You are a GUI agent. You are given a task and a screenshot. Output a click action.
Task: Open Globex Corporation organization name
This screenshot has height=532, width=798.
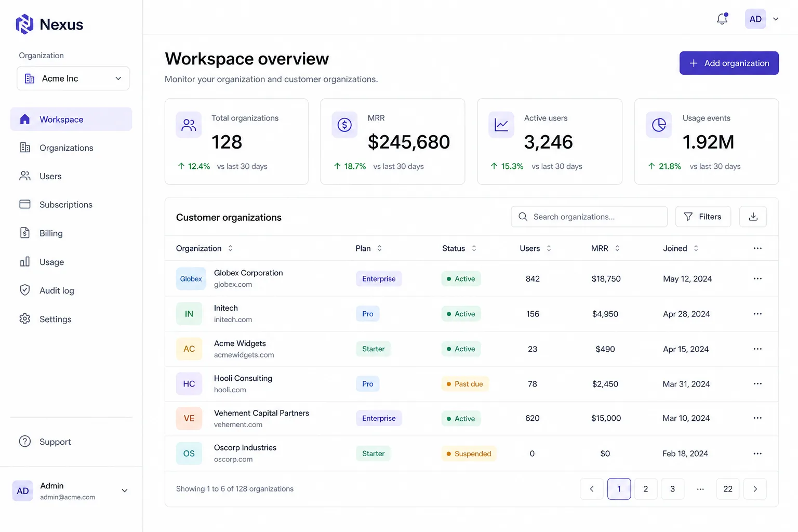[x=248, y=273]
